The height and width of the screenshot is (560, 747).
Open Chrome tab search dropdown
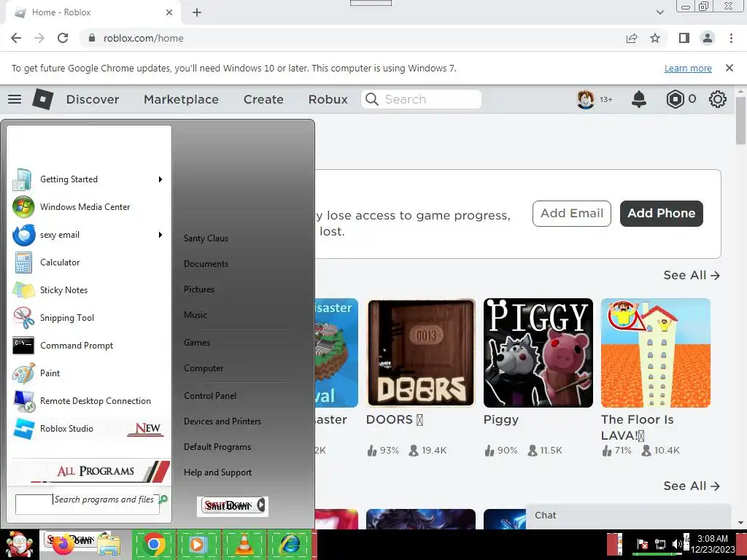click(659, 12)
